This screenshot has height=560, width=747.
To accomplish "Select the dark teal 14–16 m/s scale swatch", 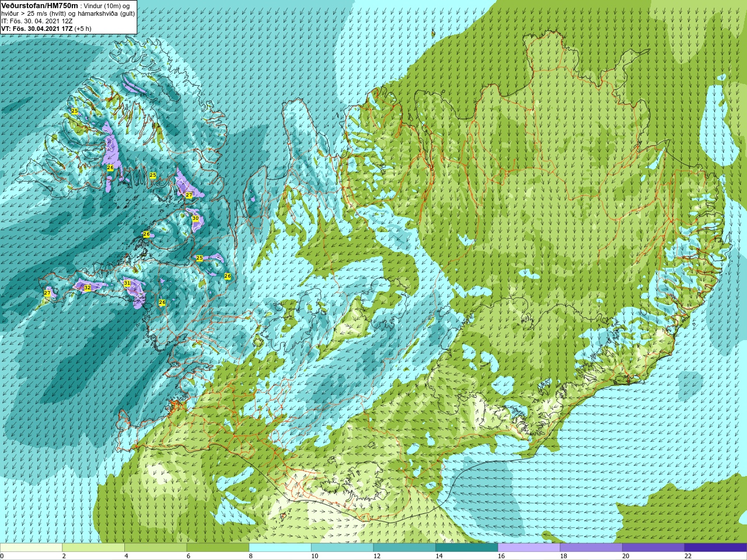I will click(x=467, y=548).
